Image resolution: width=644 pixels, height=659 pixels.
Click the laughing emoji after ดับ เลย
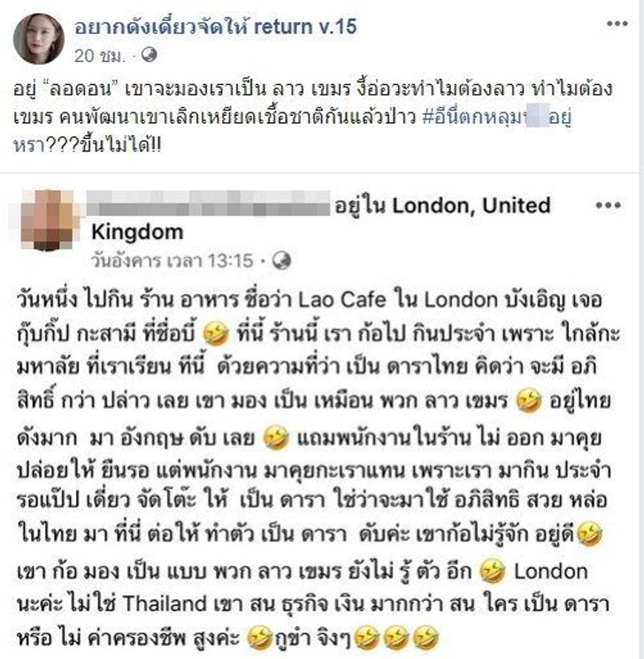point(276,437)
